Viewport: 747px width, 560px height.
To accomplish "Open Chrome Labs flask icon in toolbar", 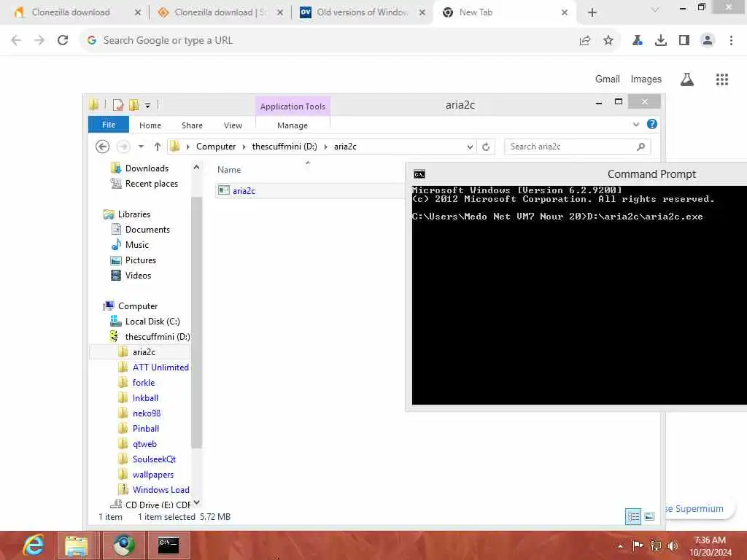I will pyautogui.click(x=638, y=41).
